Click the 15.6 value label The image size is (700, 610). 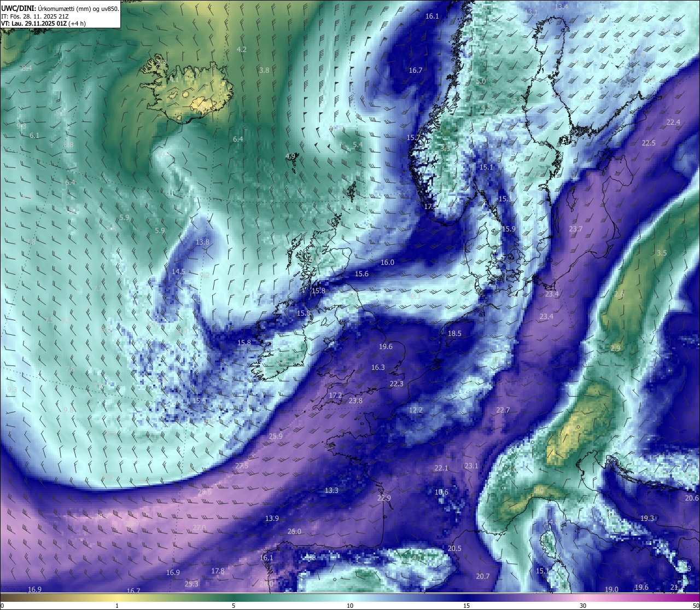tap(361, 274)
